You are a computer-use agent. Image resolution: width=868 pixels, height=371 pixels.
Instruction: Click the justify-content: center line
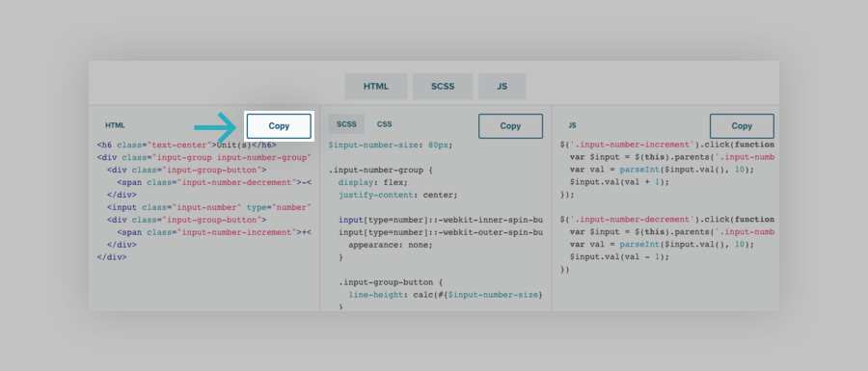(x=398, y=195)
